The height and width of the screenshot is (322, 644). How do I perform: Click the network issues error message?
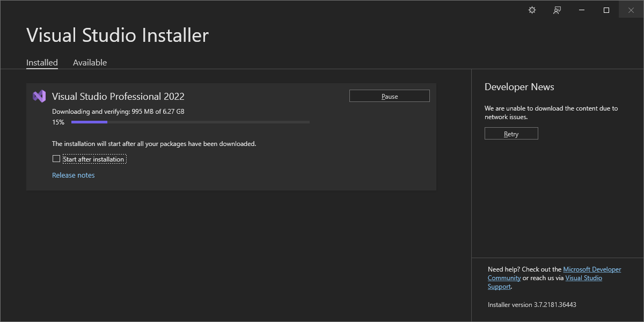point(551,113)
